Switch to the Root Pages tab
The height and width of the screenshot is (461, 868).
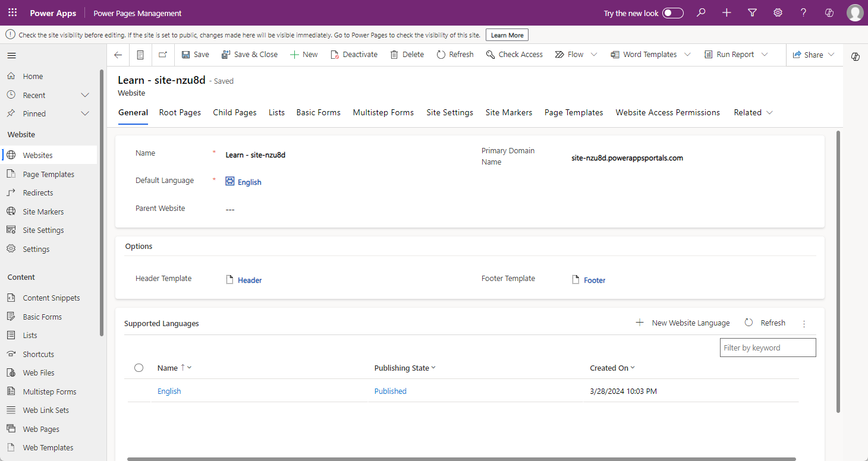180,112
